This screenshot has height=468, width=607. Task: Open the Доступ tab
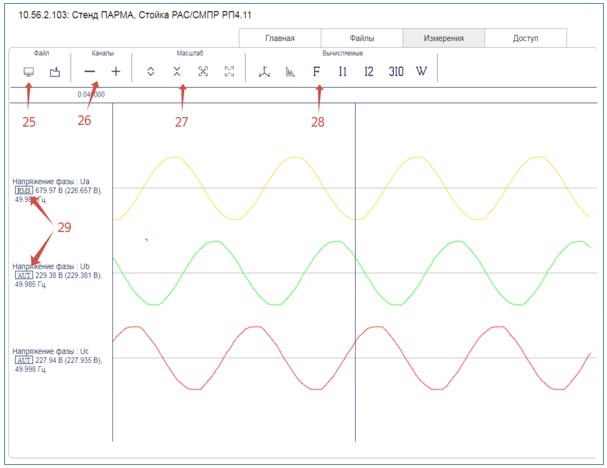coord(525,38)
